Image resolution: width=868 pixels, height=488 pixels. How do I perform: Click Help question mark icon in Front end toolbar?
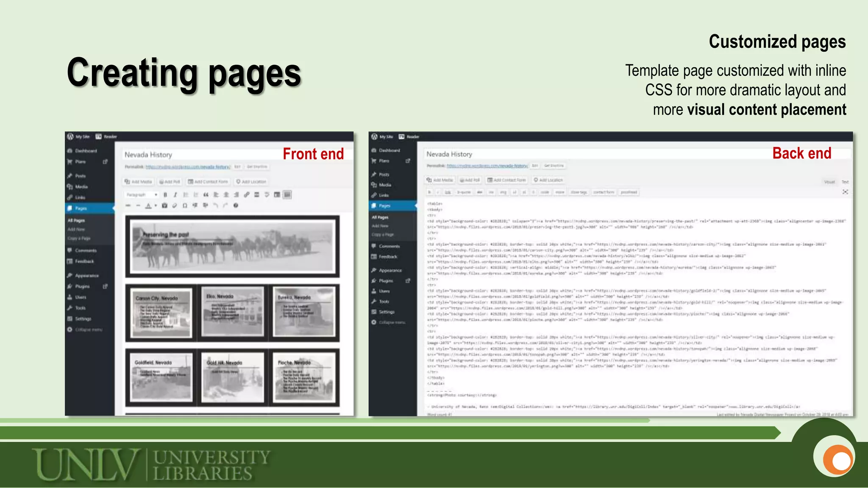[x=236, y=205]
